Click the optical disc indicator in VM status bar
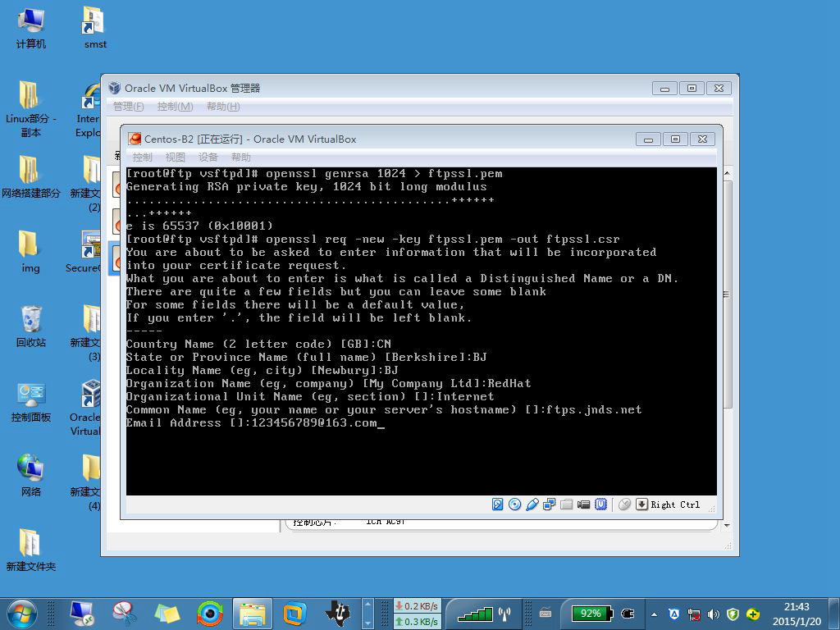The height and width of the screenshot is (630, 840). coord(514,504)
